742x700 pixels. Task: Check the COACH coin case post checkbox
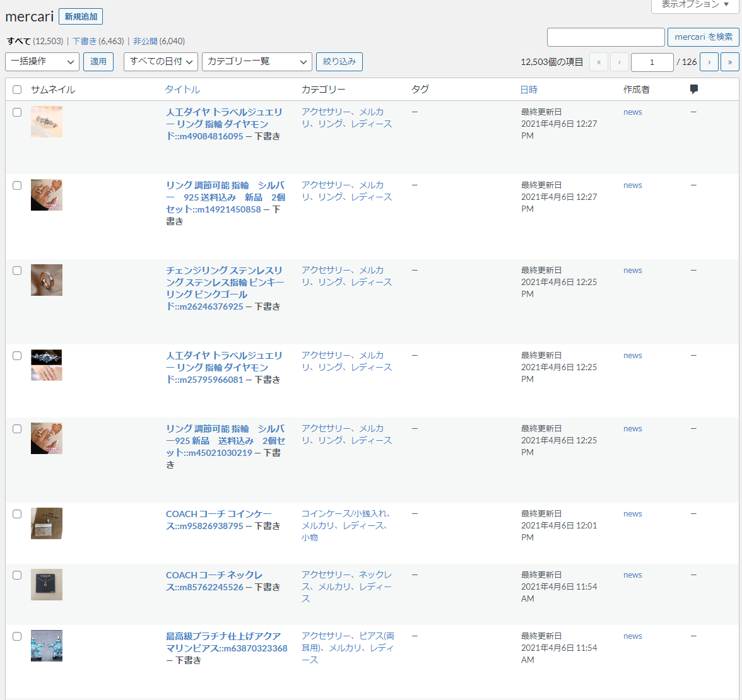click(17, 514)
